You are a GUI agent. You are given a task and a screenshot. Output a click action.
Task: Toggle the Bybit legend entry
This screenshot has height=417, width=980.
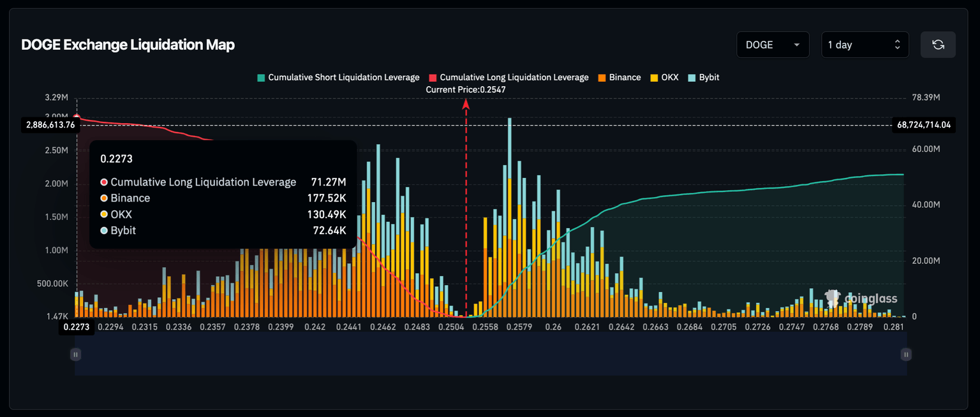703,77
